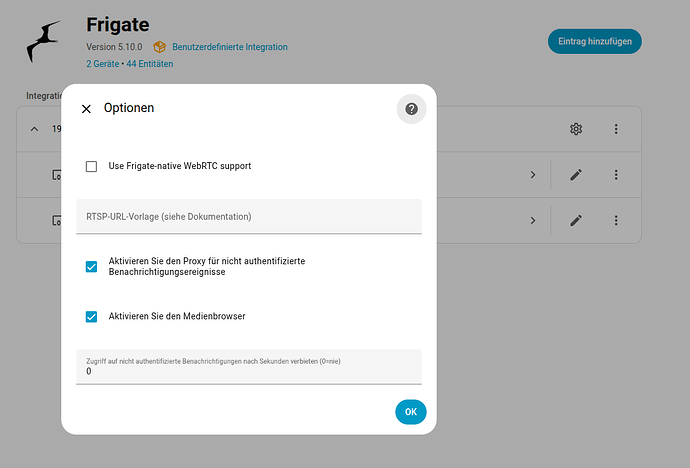
Task: Click the custom integration box icon
Action: click(159, 47)
